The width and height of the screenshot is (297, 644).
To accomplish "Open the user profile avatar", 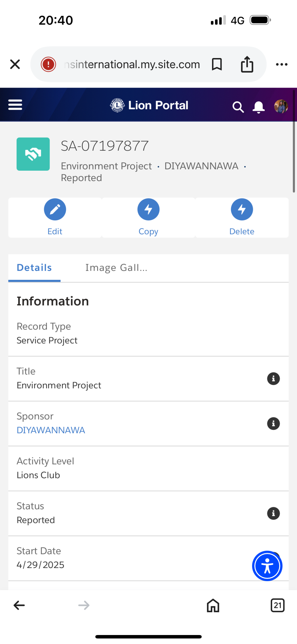I will [281, 106].
